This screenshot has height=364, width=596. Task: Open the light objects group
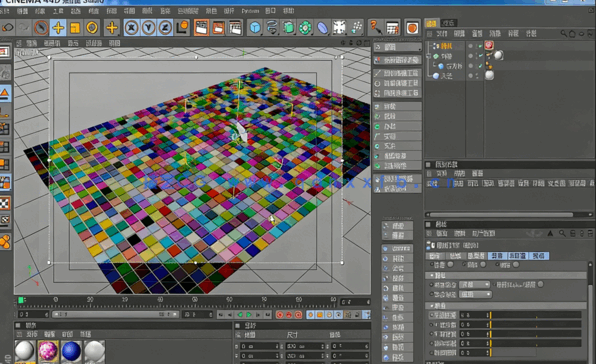click(x=356, y=28)
